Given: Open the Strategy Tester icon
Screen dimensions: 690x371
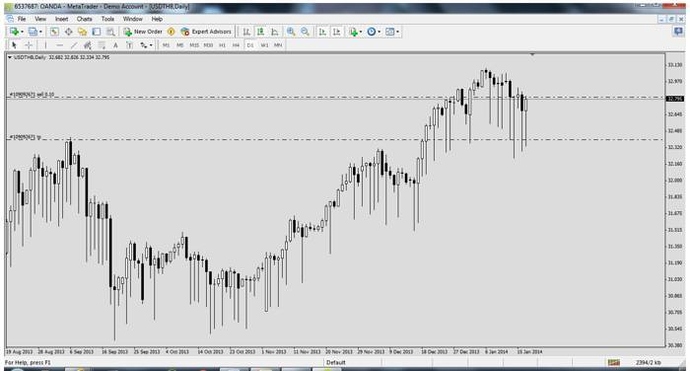Looking at the screenshot, I should pos(110,32).
